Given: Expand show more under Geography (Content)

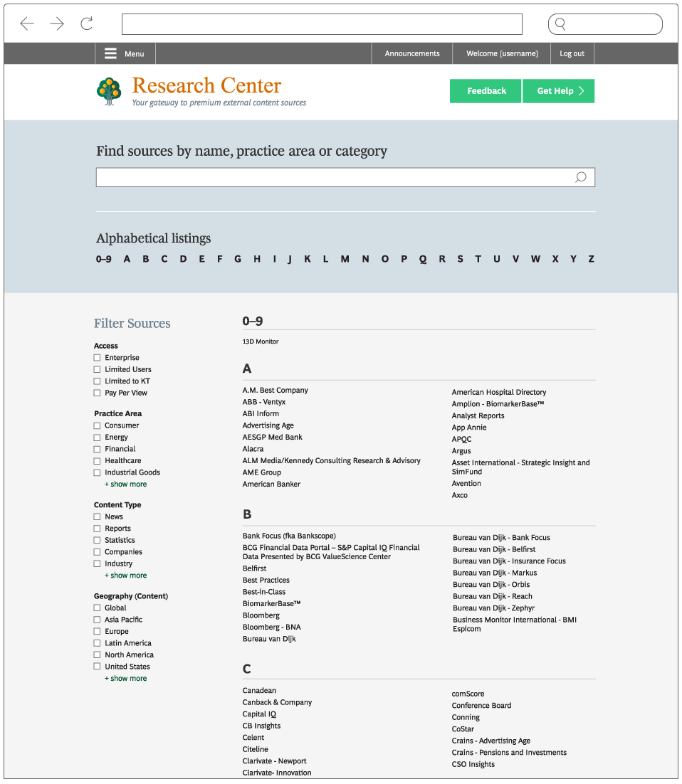Looking at the screenshot, I should tap(125, 679).
